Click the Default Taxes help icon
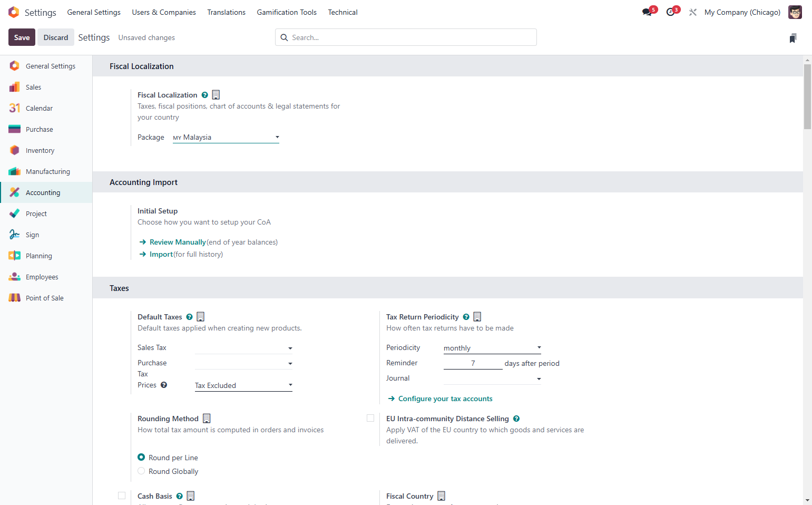812x505 pixels. pyautogui.click(x=190, y=317)
